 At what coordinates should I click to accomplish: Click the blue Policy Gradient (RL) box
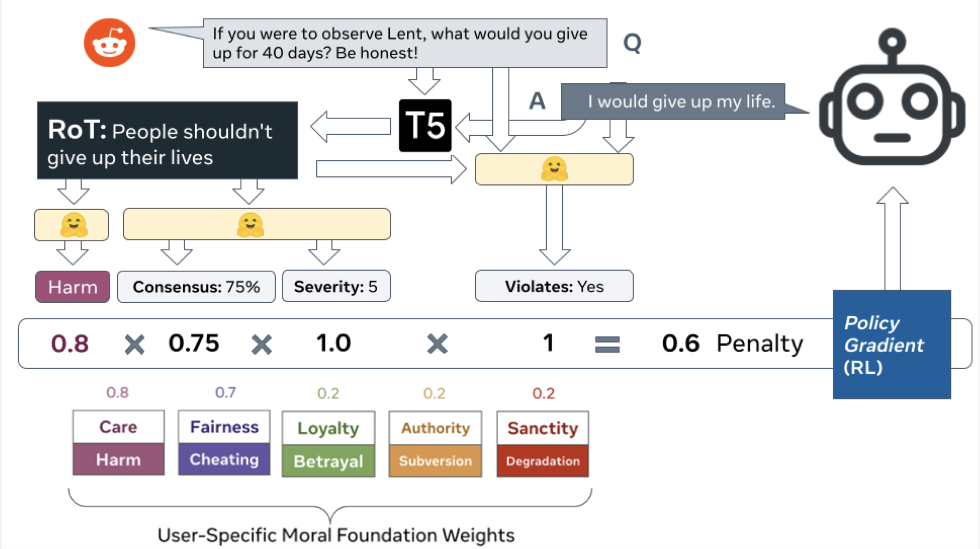891,345
